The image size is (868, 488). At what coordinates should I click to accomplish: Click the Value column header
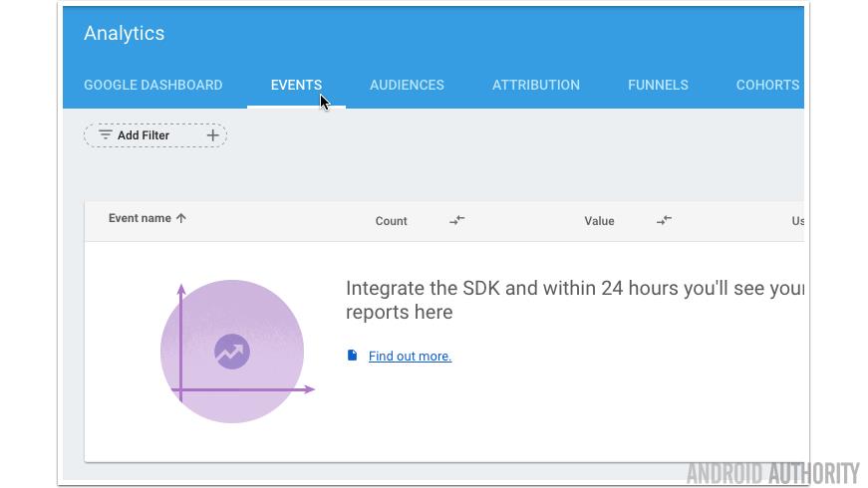click(599, 221)
